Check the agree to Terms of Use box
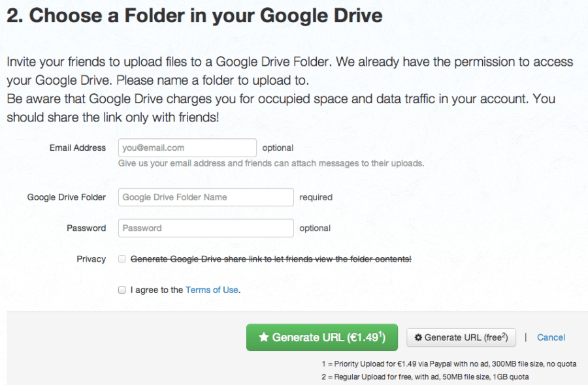588x385 pixels. click(x=122, y=290)
